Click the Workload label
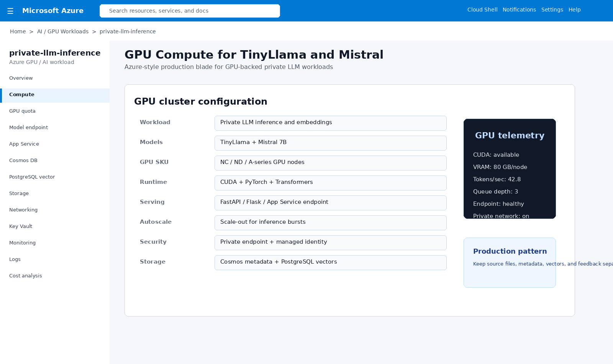Screen dimensions: 613x364 tap(155, 122)
